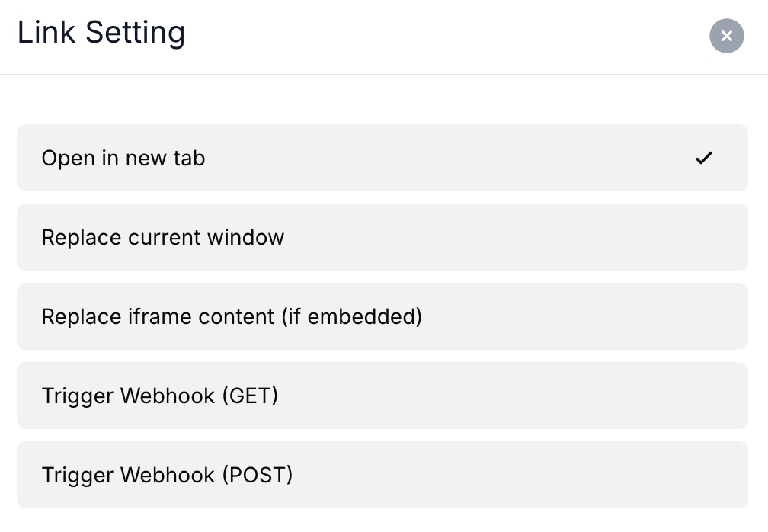Pick Replace iframe content (if embedded)
Viewport: 768px width, 532px height.
pos(382,316)
